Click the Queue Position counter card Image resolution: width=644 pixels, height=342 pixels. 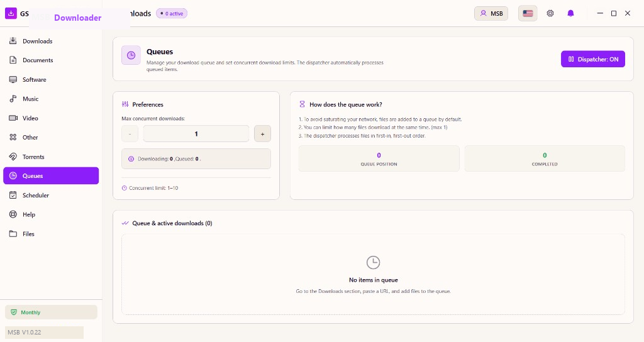pyautogui.click(x=379, y=158)
